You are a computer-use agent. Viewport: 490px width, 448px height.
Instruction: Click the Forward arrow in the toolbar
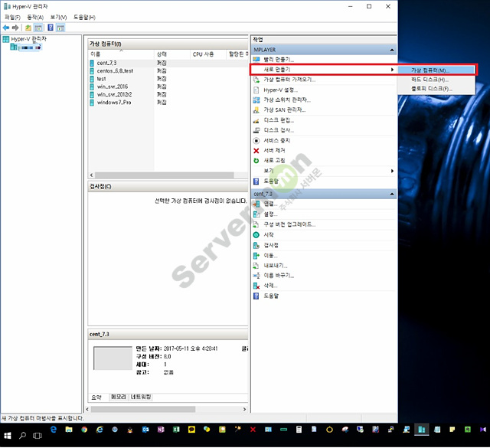pos(15,28)
